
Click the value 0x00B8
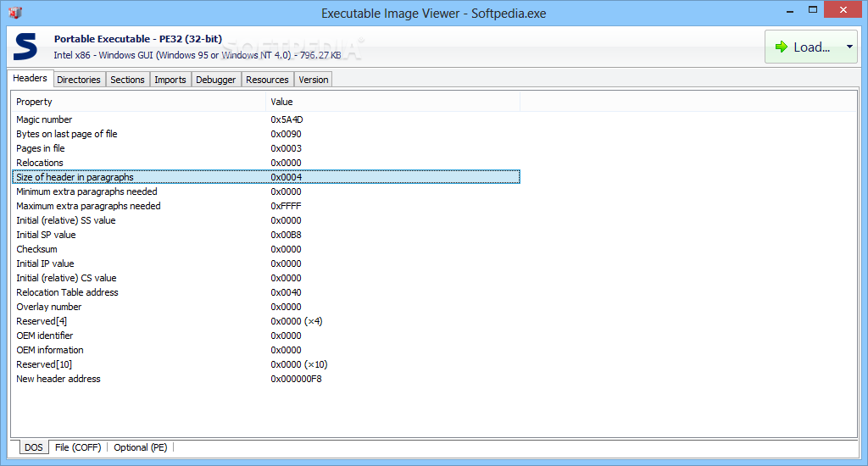click(287, 235)
